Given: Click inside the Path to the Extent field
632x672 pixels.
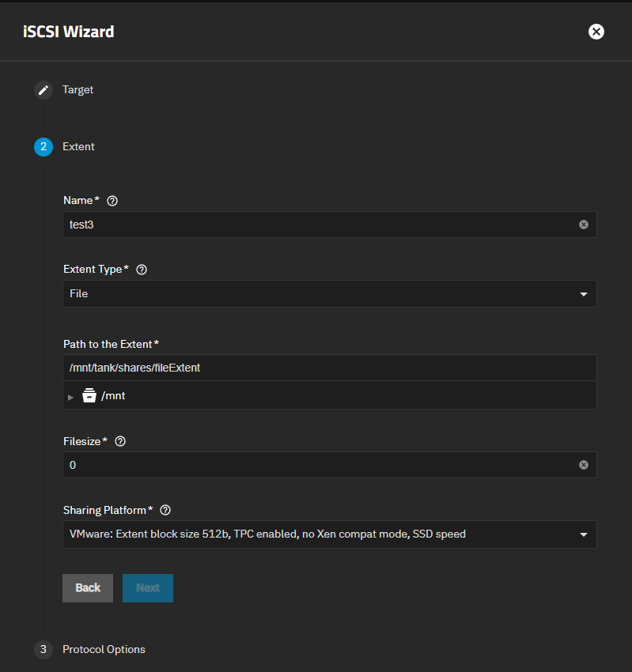Looking at the screenshot, I should coord(316,367).
